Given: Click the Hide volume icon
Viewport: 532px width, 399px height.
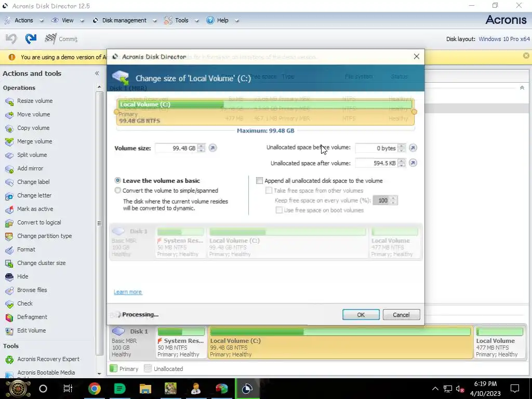Looking at the screenshot, I should tap(9, 277).
